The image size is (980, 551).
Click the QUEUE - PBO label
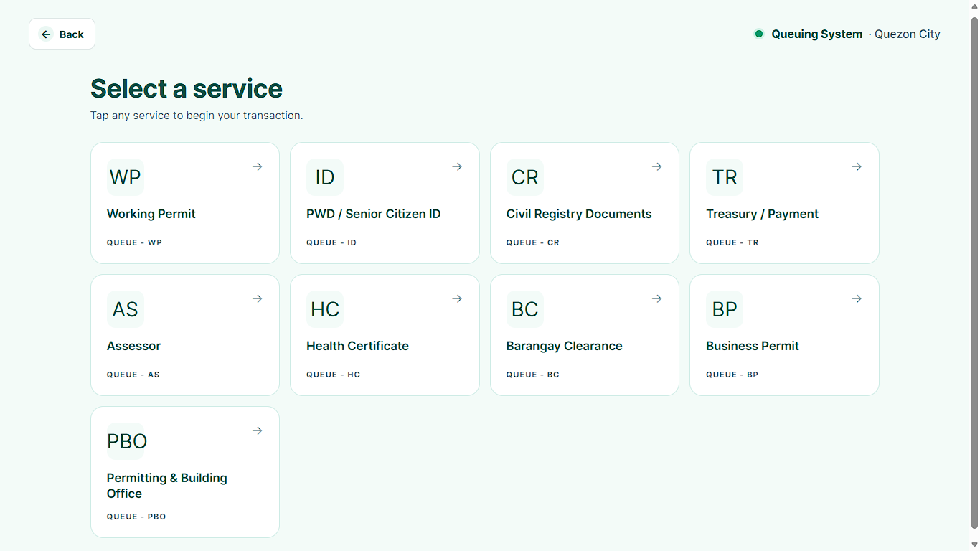coord(136,517)
